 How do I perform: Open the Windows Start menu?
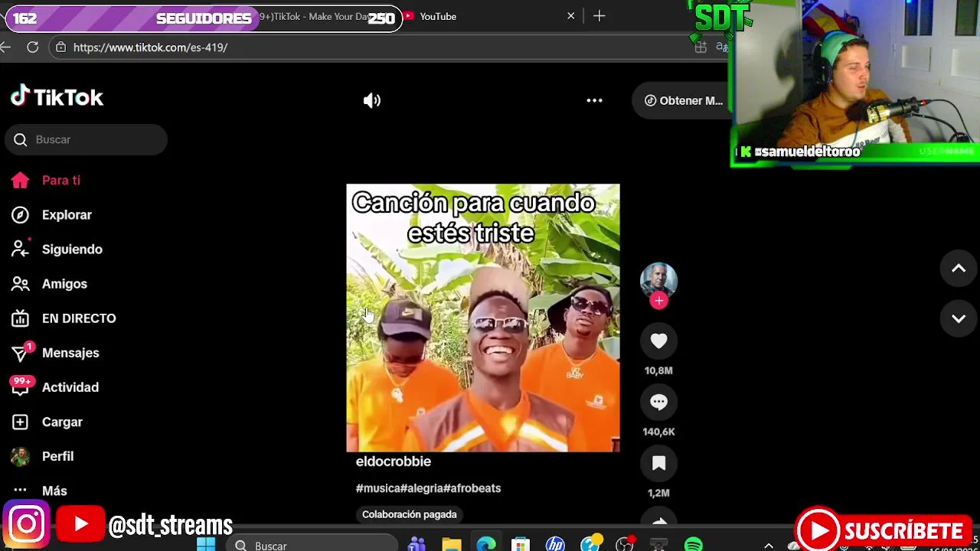click(x=206, y=545)
